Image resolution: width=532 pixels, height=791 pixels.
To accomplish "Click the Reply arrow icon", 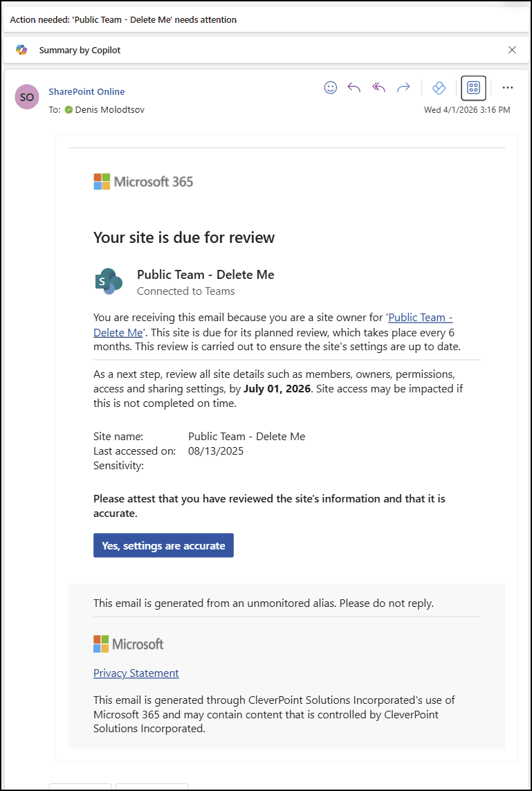I will [354, 87].
